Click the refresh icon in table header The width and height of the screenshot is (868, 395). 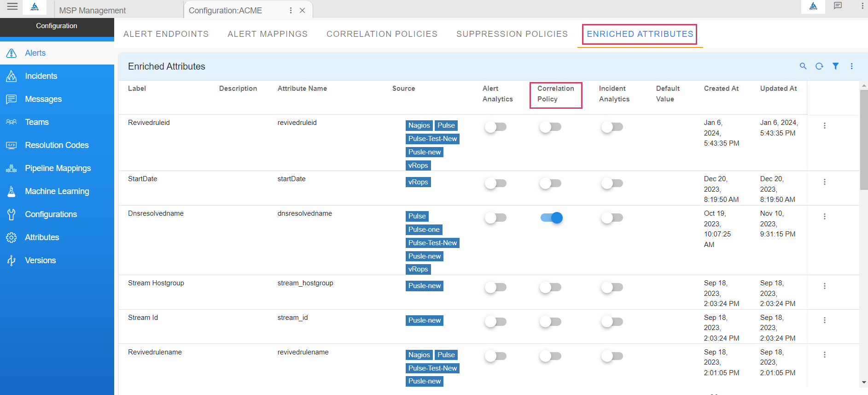[819, 66]
